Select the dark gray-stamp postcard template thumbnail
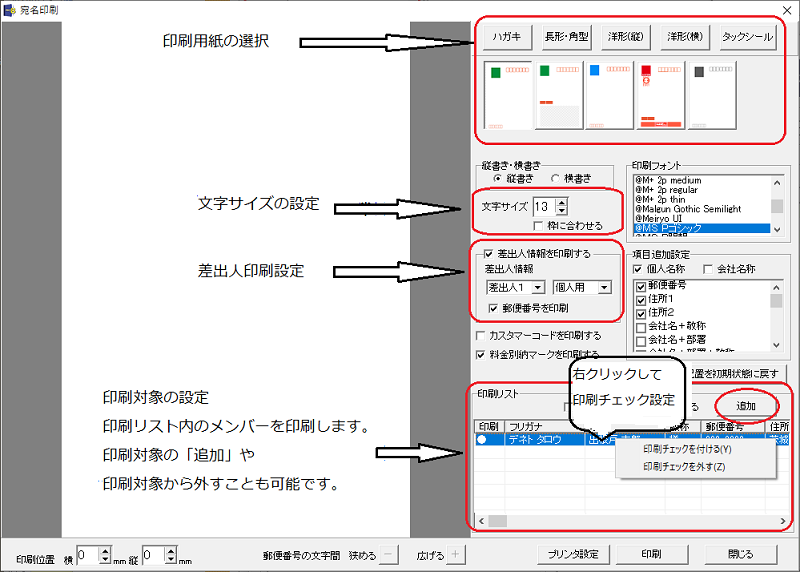The image size is (800, 572). (712, 95)
